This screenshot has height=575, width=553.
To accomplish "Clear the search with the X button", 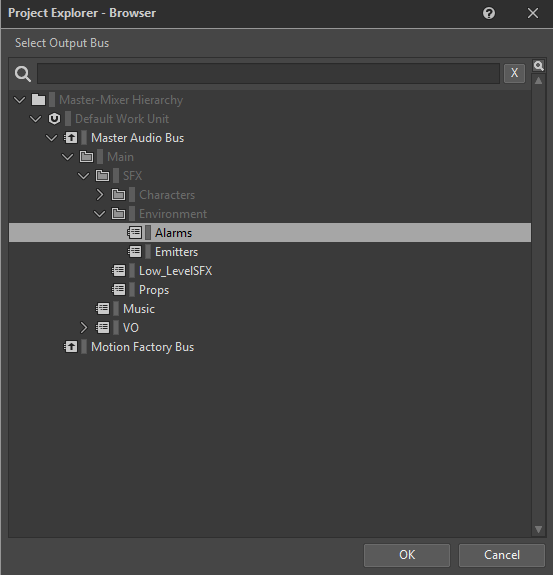I will tap(514, 73).
